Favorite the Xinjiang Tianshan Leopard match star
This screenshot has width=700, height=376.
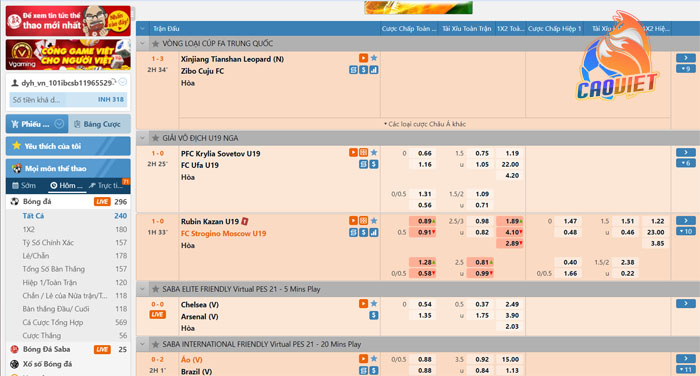(x=374, y=58)
